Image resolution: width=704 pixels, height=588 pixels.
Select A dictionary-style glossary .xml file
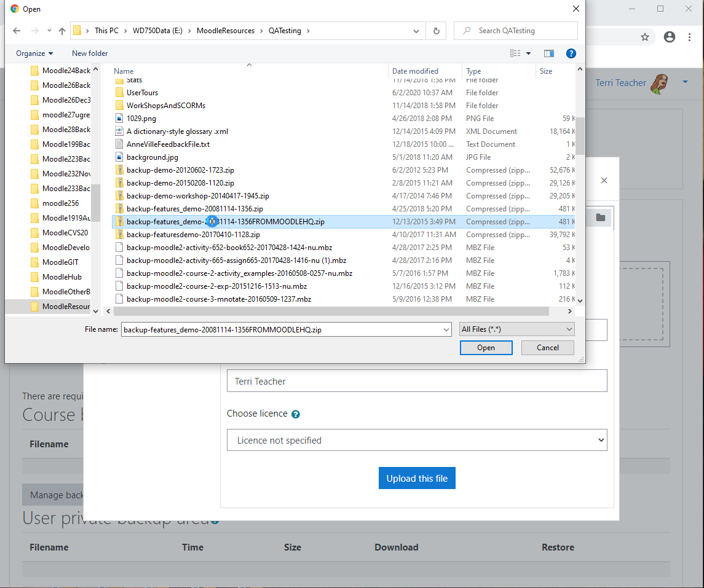pyautogui.click(x=177, y=132)
